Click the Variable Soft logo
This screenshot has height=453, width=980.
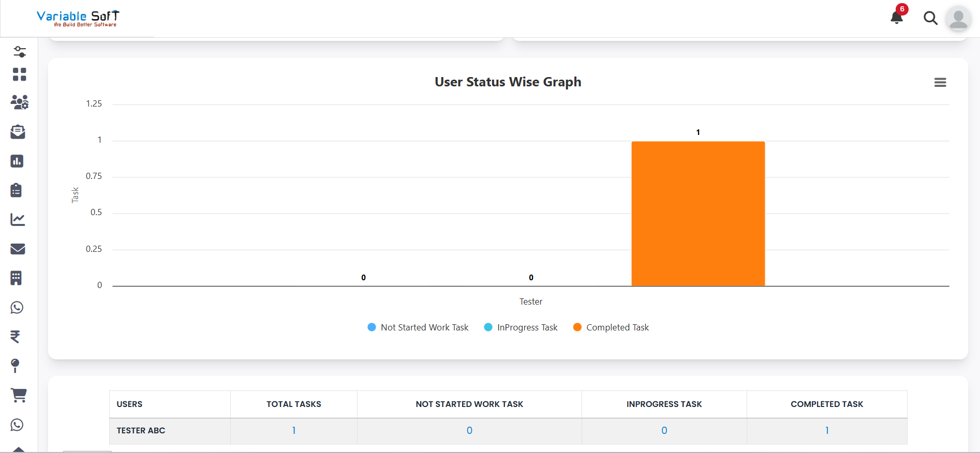tap(78, 18)
